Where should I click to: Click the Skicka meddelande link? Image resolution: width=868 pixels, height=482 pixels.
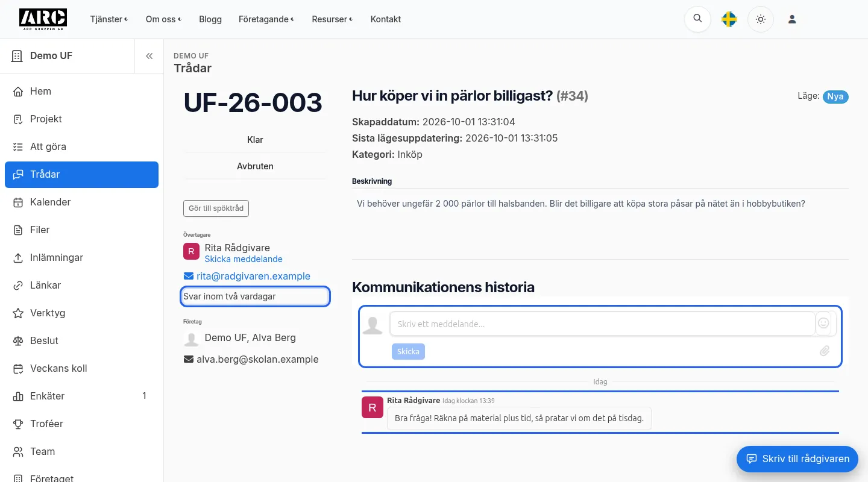(x=244, y=259)
